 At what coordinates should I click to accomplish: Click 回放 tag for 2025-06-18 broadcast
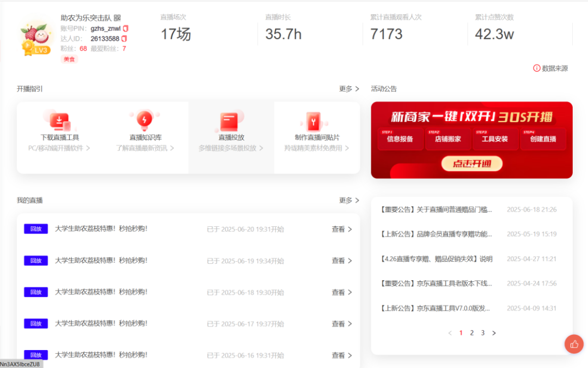click(x=36, y=292)
